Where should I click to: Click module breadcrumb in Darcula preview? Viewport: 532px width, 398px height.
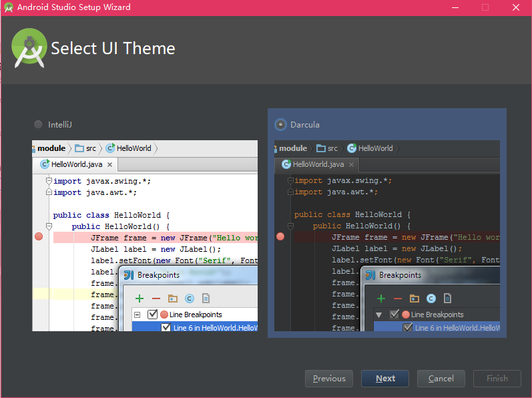(293, 148)
